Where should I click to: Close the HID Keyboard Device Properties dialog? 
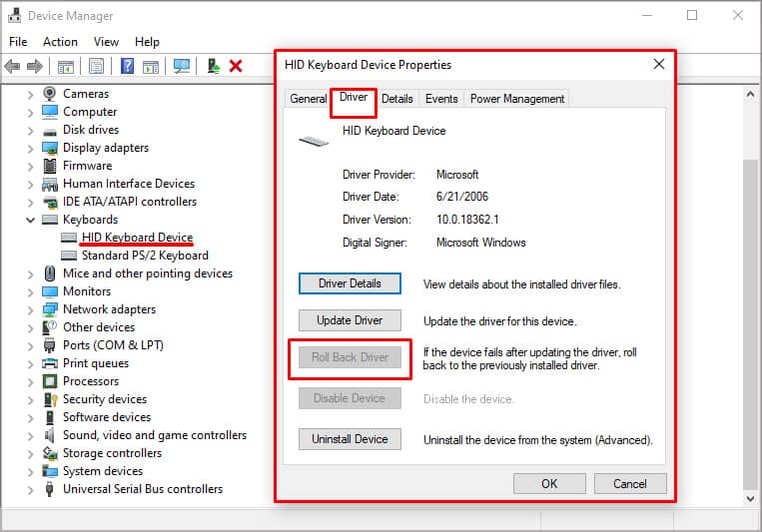659,64
